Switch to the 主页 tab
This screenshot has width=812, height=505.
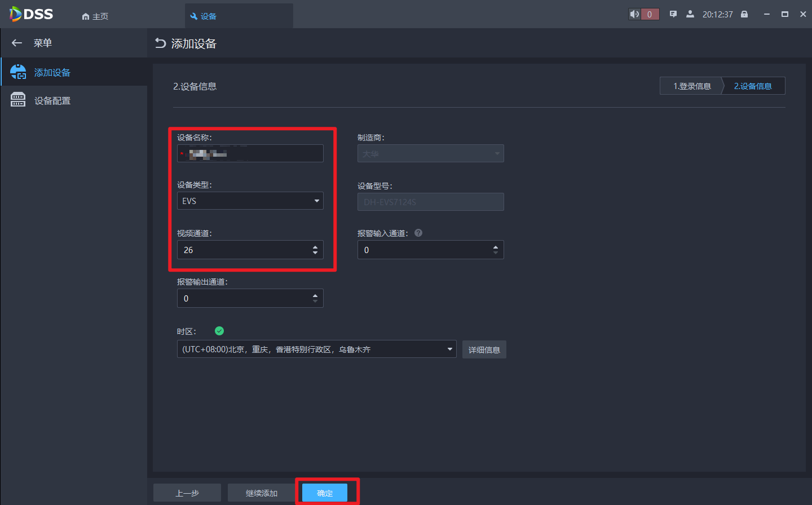pyautogui.click(x=95, y=16)
